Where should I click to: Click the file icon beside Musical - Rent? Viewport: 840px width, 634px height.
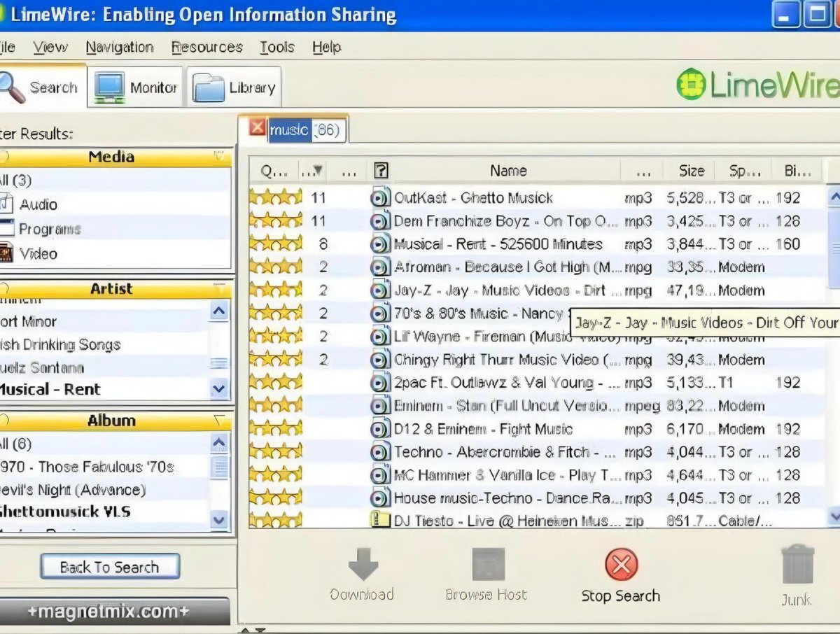(379, 244)
